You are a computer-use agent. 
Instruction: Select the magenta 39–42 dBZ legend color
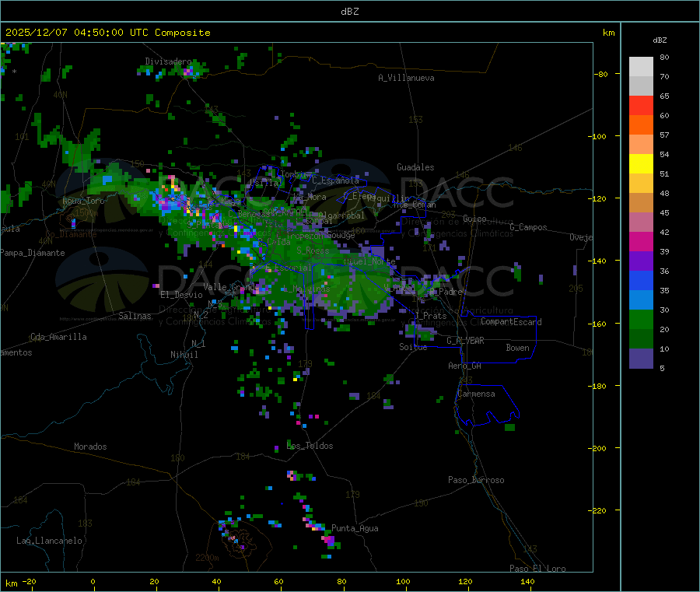[641, 241]
